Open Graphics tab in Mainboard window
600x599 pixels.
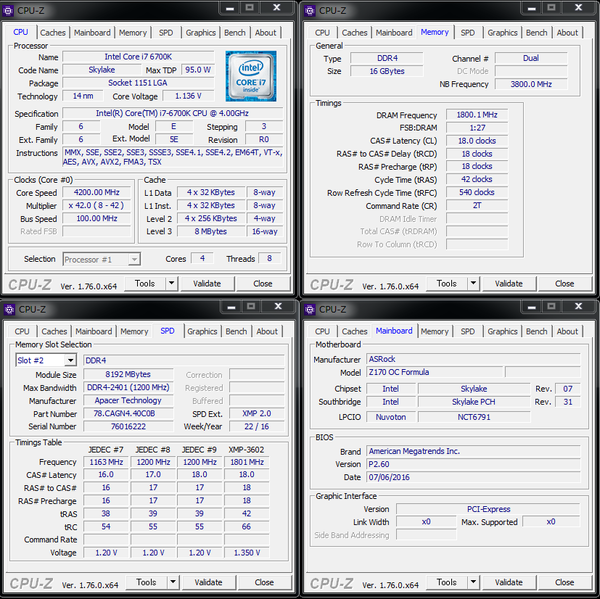[x=502, y=331]
